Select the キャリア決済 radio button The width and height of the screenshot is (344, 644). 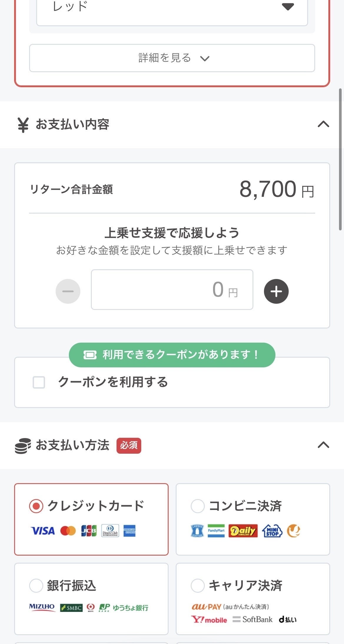(198, 586)
